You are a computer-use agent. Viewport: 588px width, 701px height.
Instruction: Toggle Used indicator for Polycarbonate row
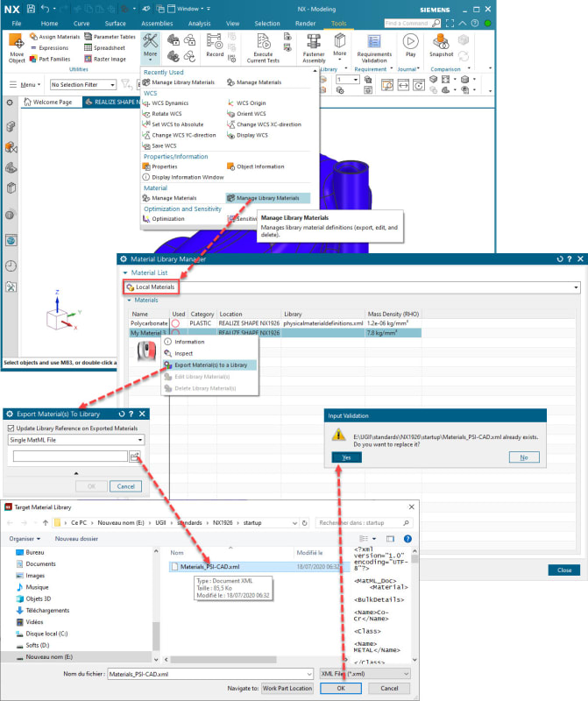(x=176, y=323)
